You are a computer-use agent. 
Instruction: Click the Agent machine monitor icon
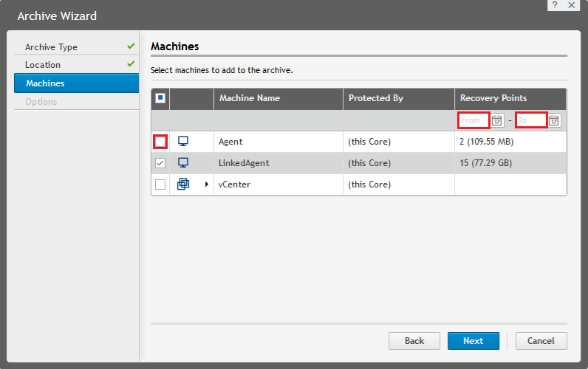(183, 141)
